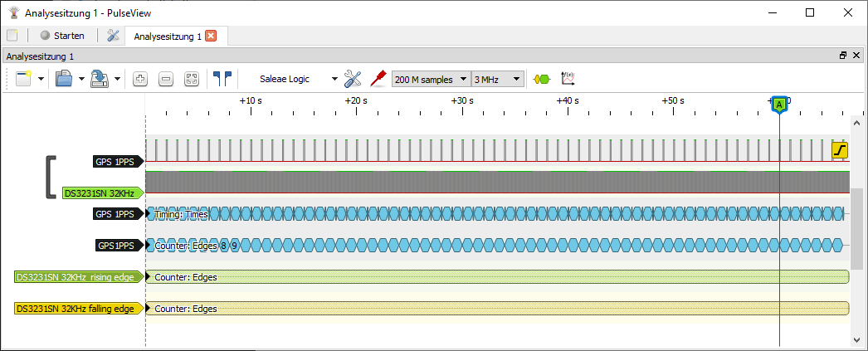Open settings via the wrench-screwdriver icon beside Starten
The width and height of the screenshot is (868, 351).
(113, 36)
